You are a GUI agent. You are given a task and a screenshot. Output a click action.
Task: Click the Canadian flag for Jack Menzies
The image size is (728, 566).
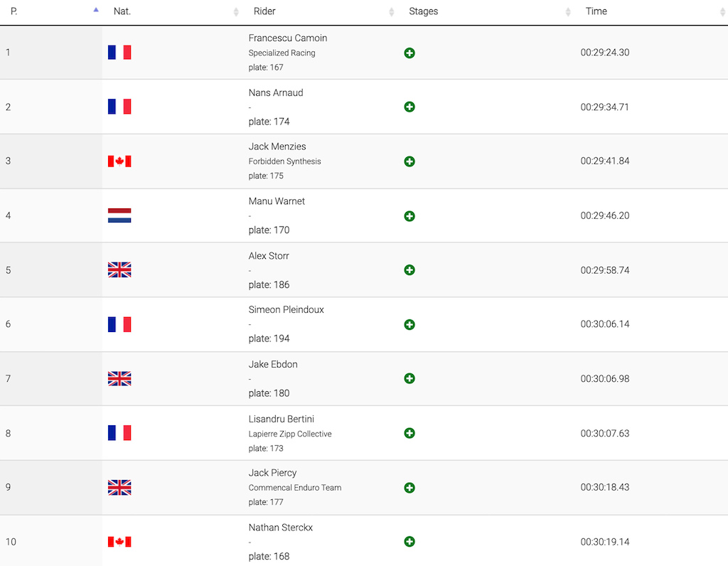[x=119, y=161]
